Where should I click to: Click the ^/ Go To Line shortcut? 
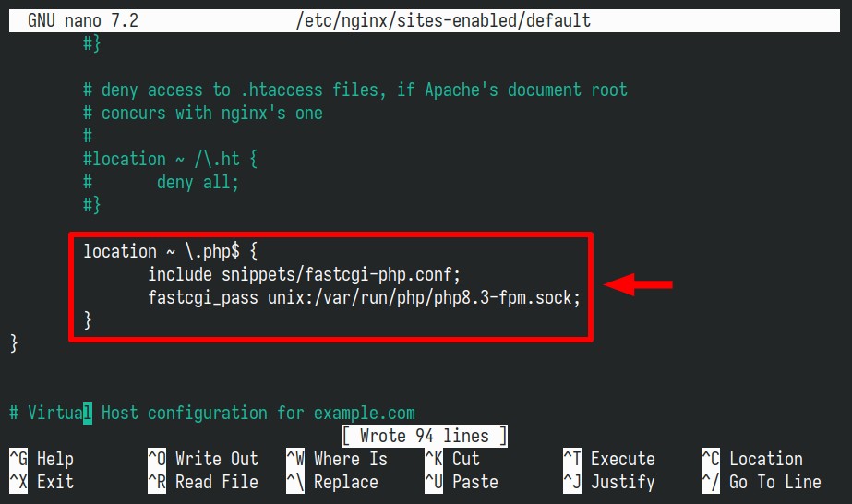coord(762,482)
